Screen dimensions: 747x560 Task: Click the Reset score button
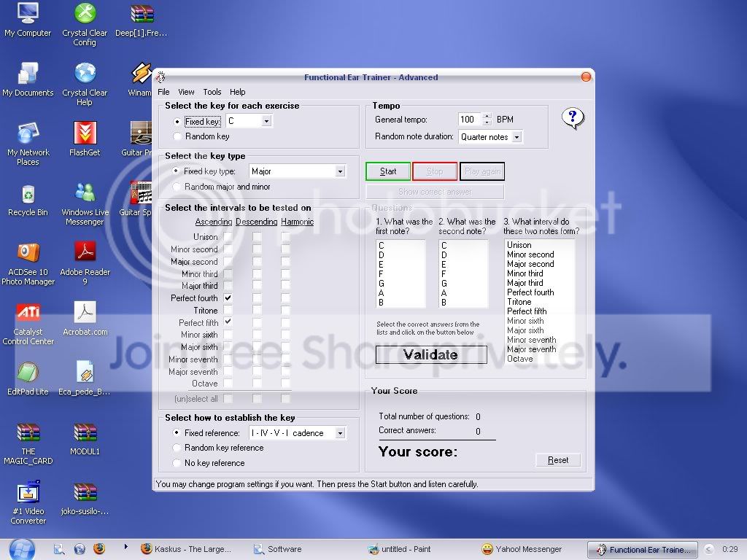558,460
